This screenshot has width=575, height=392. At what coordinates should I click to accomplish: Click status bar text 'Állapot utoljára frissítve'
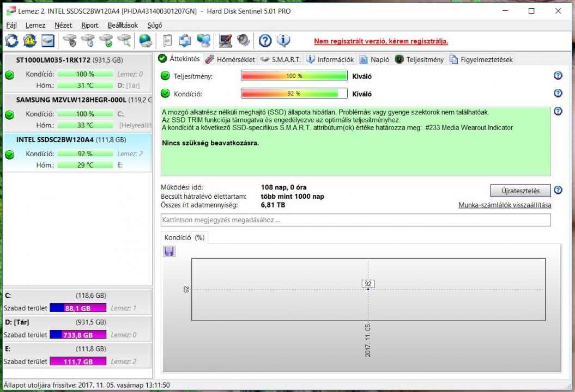87,385
